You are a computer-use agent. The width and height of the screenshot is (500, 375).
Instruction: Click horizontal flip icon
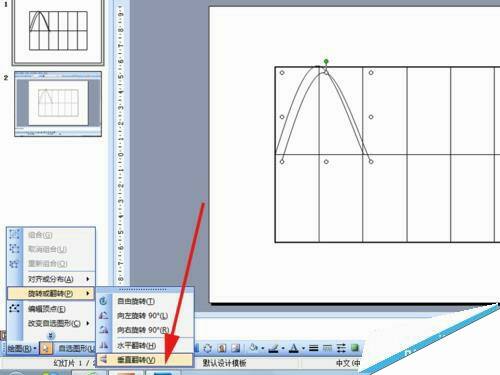104,346
